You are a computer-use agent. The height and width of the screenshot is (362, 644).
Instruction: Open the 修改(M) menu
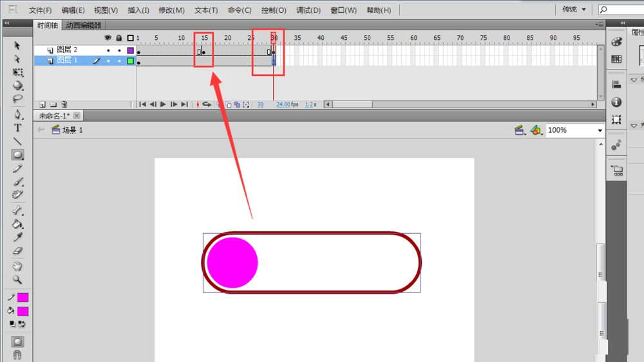point(172,10)
